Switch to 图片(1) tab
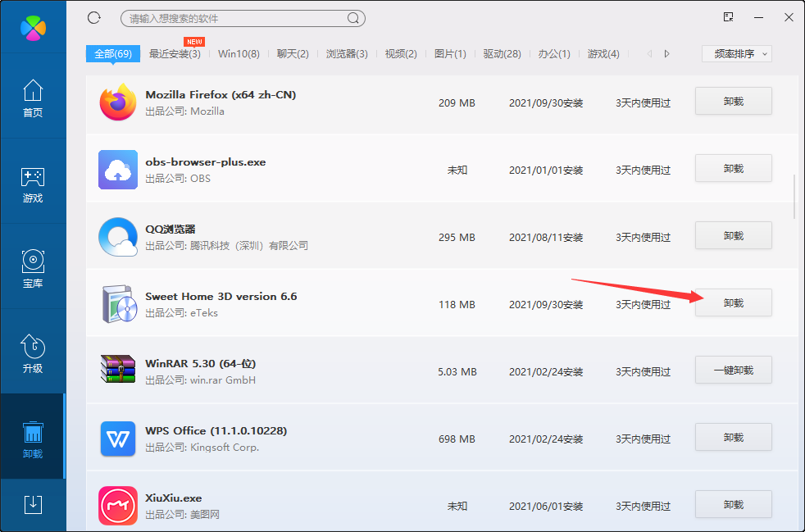Screen dimensions: 805x532 (x=450, y=54)
